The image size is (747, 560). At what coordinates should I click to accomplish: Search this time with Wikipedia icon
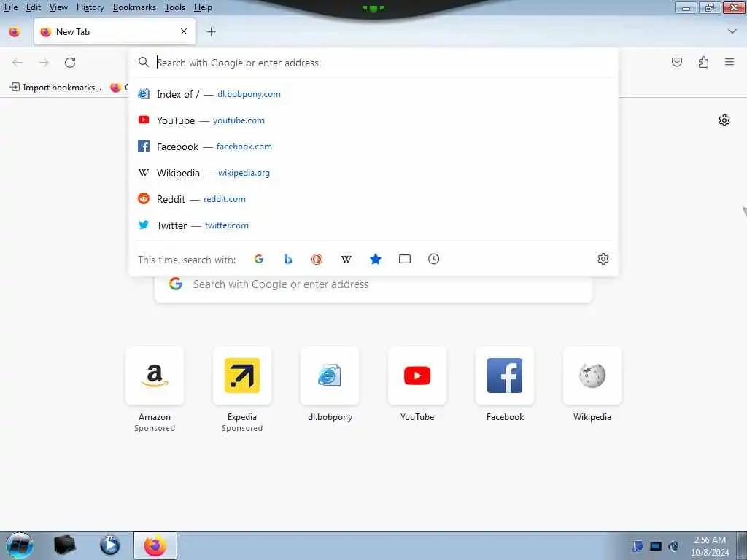click(x=347, y=259)
